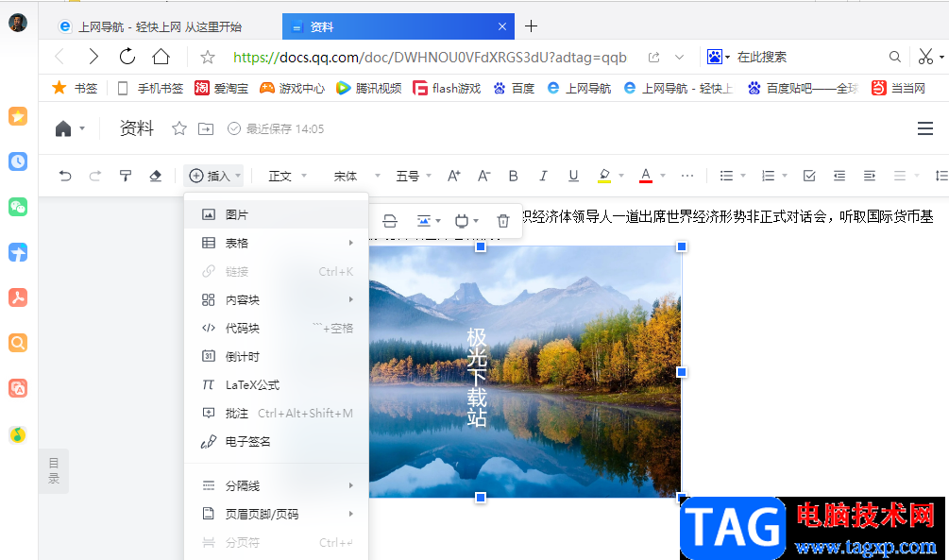
Task: Click the clear formatting eraser icon
Action: [x=156, y=177]
